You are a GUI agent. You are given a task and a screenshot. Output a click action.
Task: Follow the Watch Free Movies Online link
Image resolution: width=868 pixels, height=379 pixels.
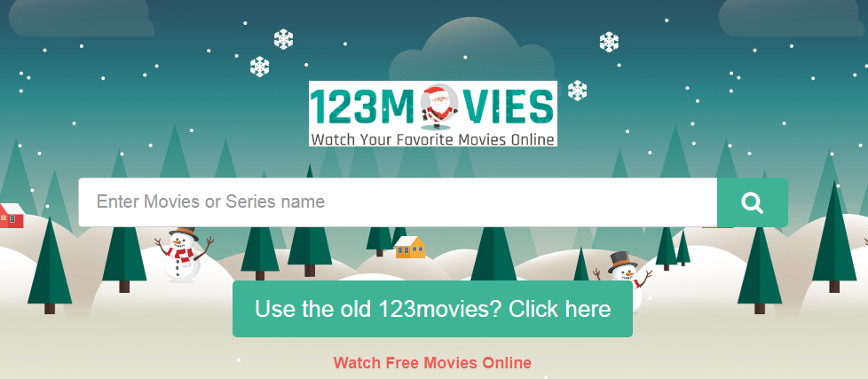tap(432, 363)
